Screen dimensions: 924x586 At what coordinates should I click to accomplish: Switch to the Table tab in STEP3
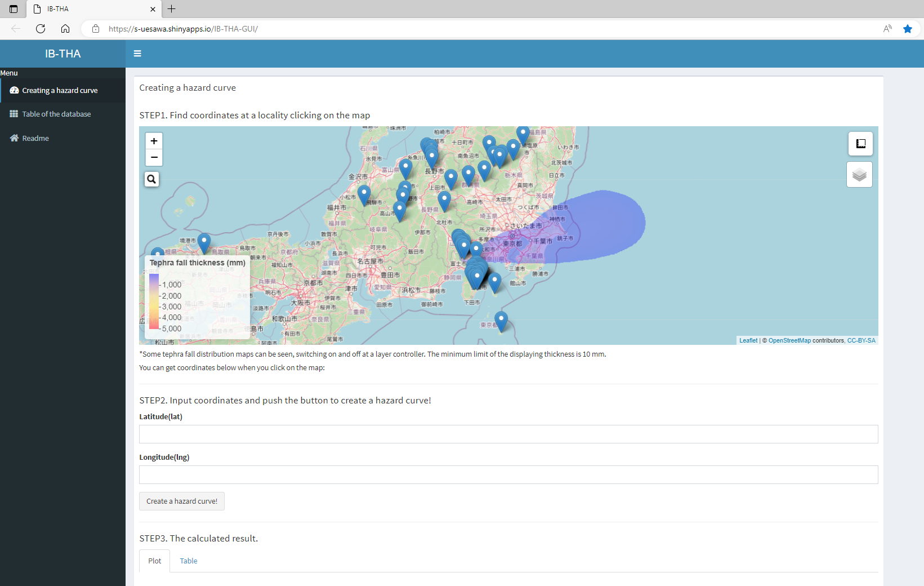pos(188,561)
